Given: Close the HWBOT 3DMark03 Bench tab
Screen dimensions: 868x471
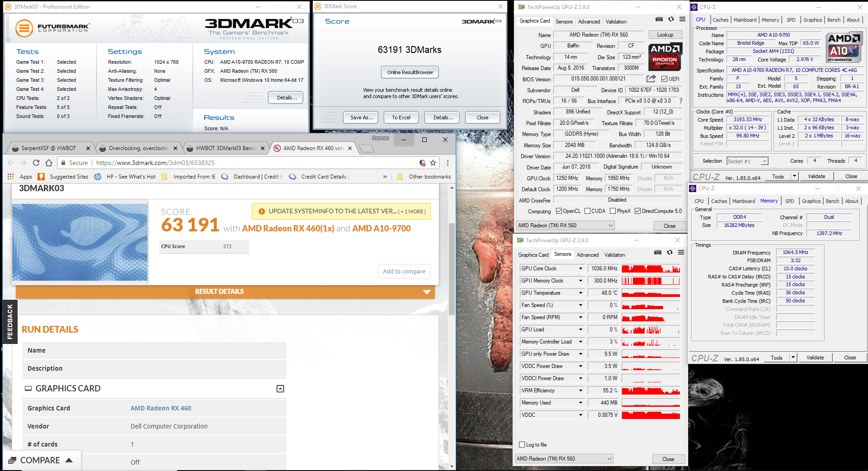Looking at the screenshot, I should tap(263, 148).
